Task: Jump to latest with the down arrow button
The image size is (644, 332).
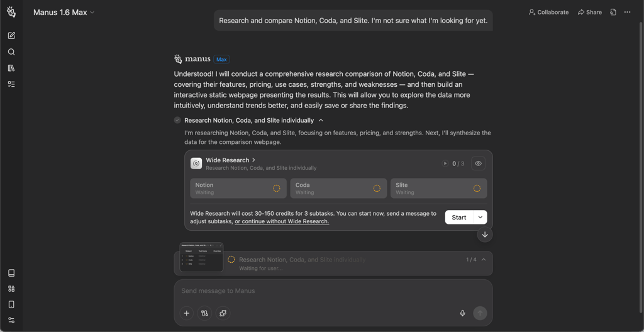Action: coord(485,235)
